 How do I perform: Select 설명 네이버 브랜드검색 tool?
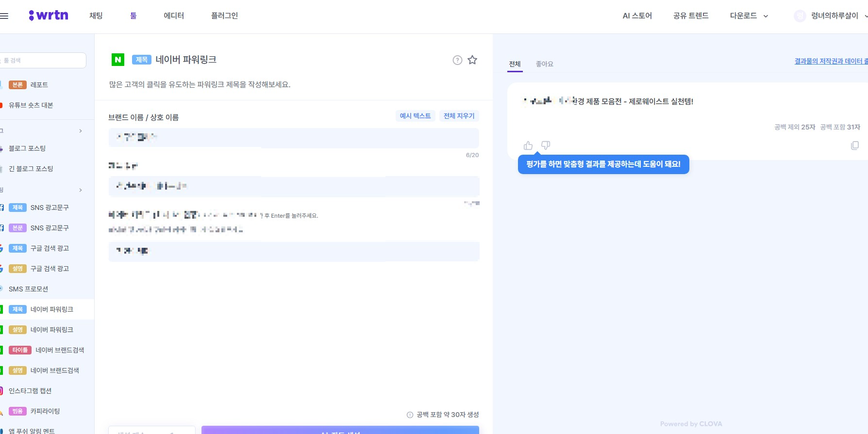point(47,370)
